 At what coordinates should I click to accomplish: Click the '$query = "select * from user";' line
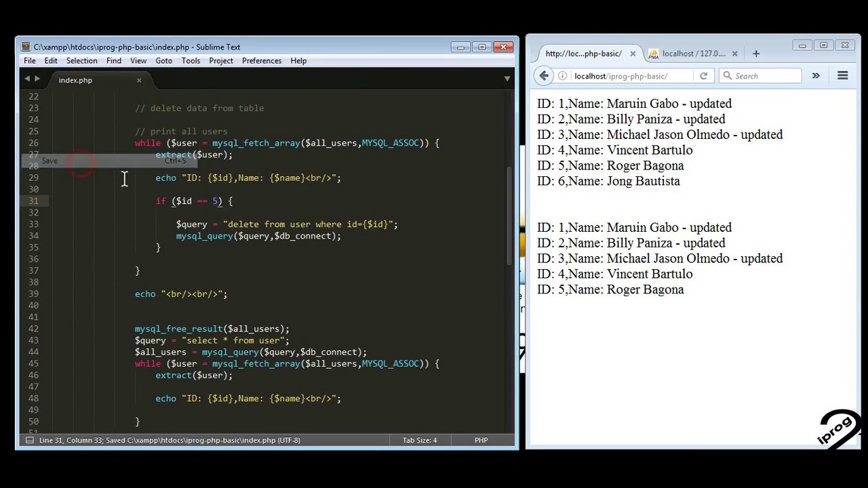212,340
